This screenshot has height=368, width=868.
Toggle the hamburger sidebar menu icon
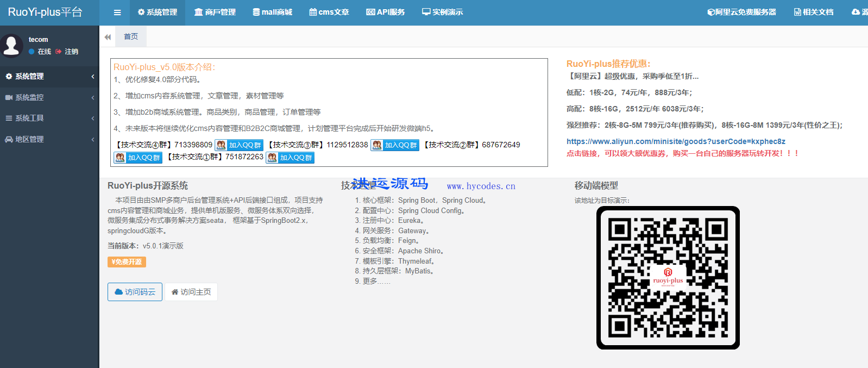click(117, 13)
